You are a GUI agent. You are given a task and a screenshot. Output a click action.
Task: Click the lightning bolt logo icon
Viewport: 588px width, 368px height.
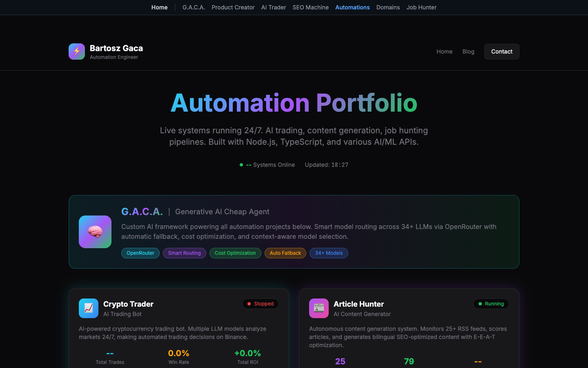77,52
